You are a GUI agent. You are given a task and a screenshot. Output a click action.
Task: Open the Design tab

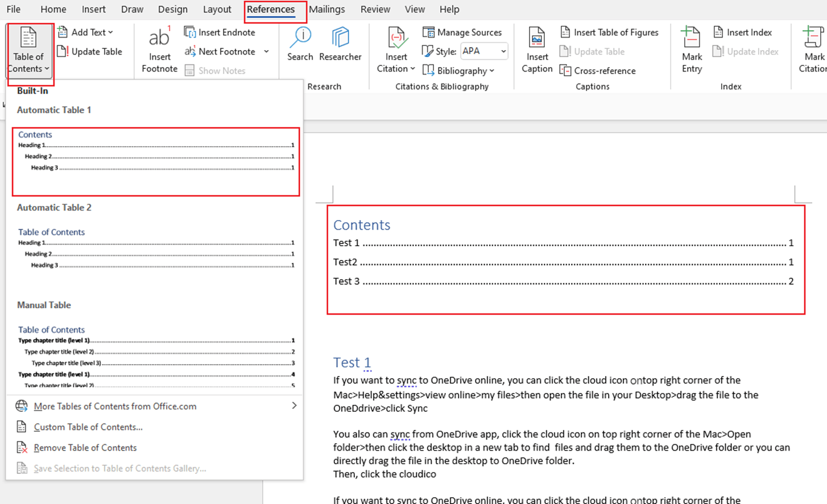click(x=173, y=10)
